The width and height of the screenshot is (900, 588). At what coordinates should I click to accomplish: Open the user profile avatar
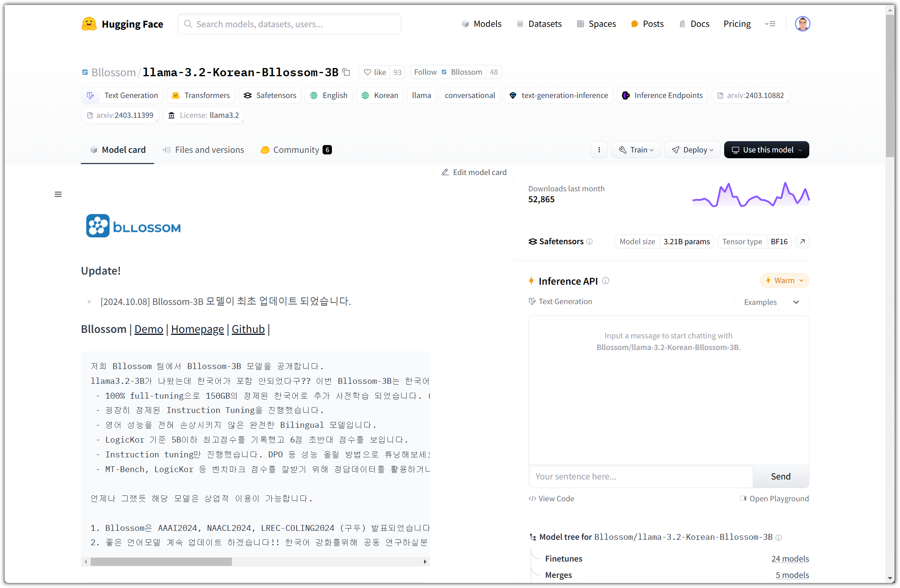(802, 24)
